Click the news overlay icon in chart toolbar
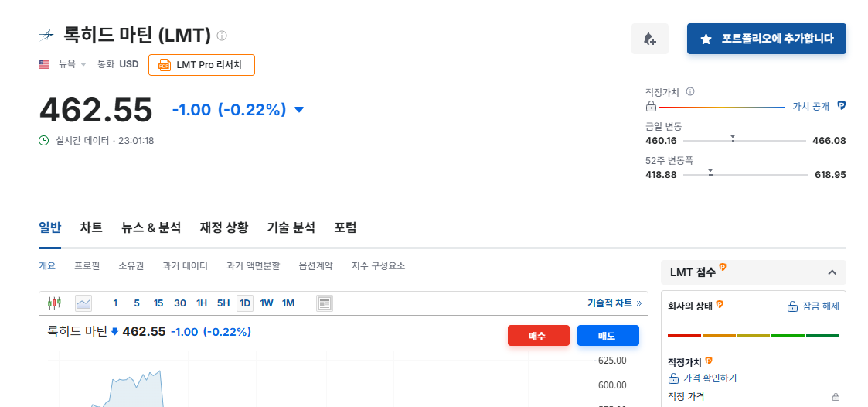Image resolution: width=868 pixels, height=407 pixels. (x=325, y=303)
